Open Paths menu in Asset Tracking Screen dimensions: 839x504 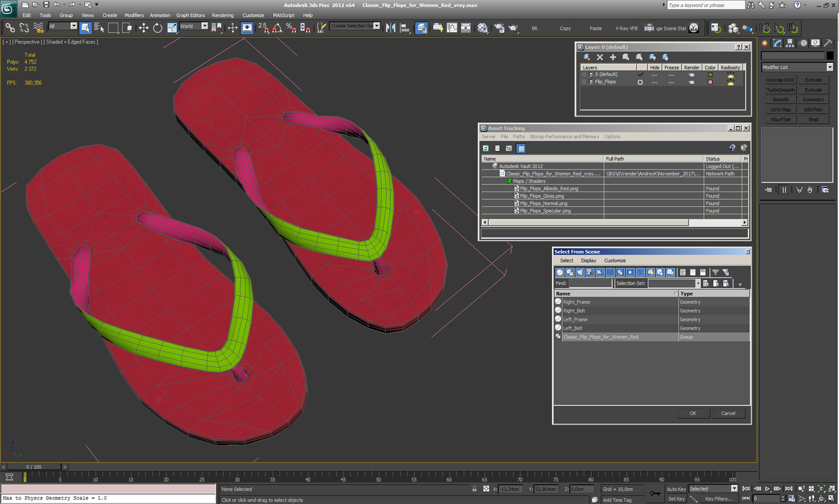click(519, 137)
